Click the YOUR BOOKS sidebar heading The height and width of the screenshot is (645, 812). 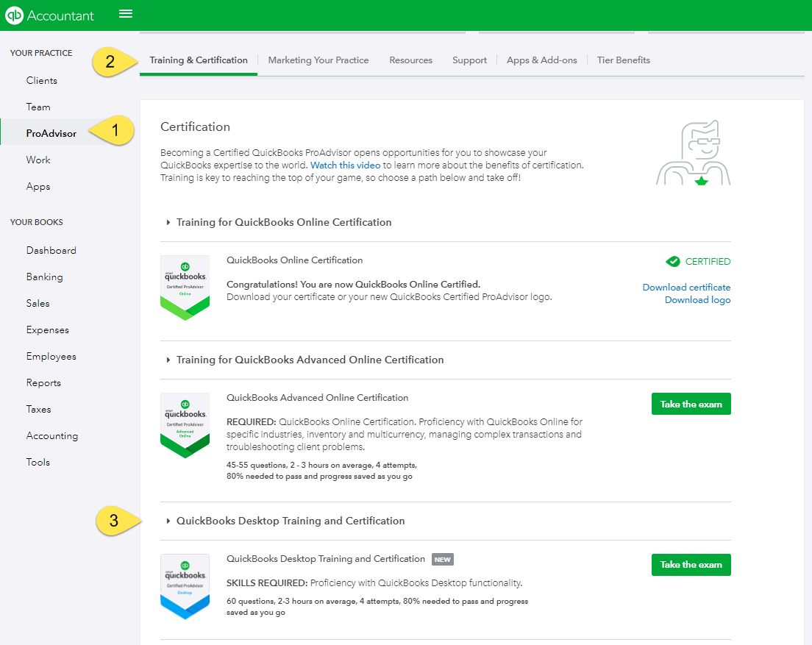(x=37, y=222)
